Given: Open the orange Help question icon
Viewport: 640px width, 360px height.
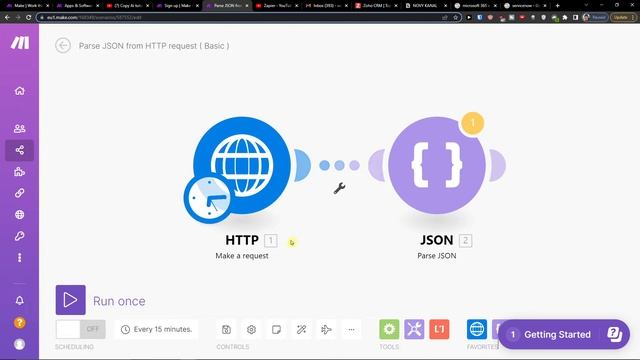Looking at the screenshot, I should pos(20,322).
